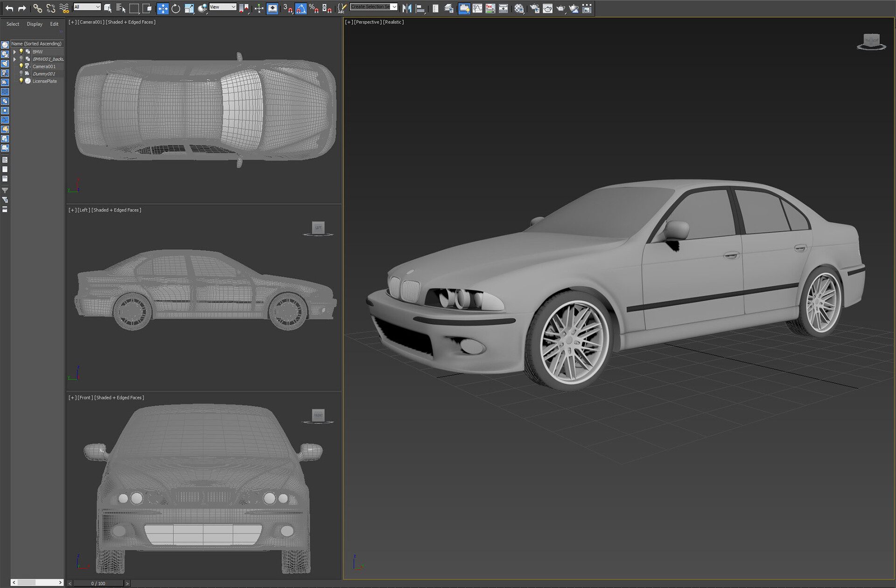The height and width of the screenshot is (588, 896).
Task: Open the Create Selection Set dropdown arrow
Action: (394, 7)
